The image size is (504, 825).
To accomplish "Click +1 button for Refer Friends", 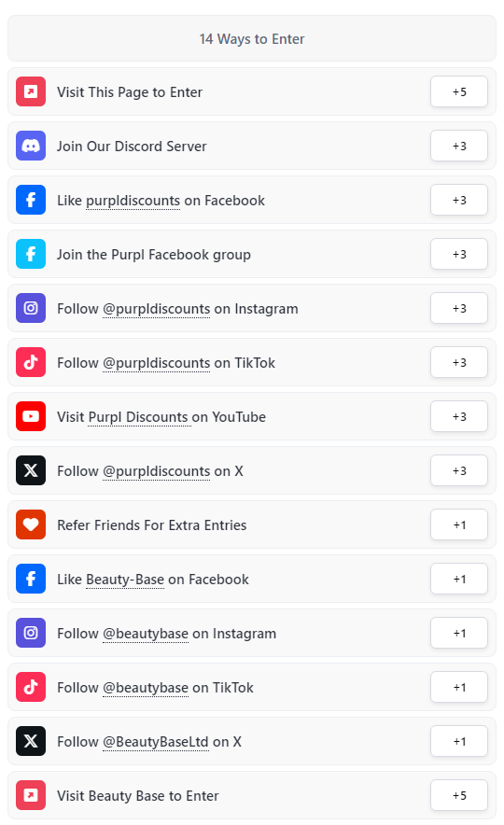I will pos(459,525).
